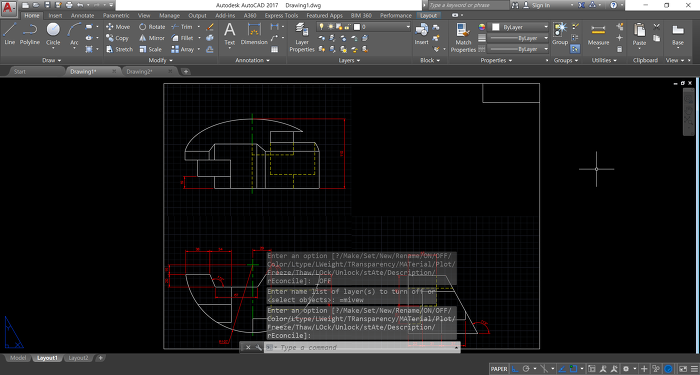Screen dimensions: 700x375
Task: Click the Scale command
Action: click(x=150, y=49)
